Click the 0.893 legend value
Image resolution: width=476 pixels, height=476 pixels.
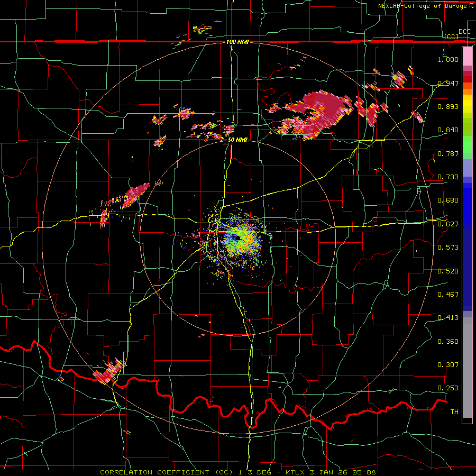point(448,106)
